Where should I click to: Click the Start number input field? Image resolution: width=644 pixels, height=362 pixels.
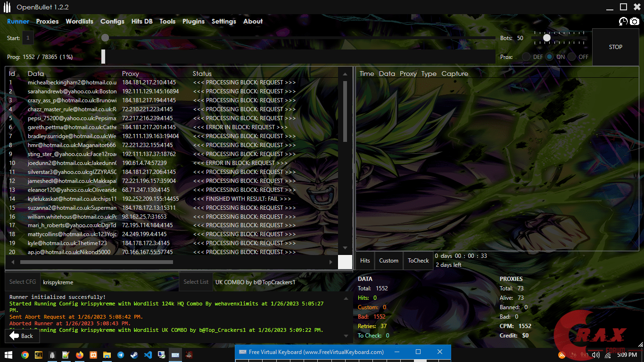tap(28, 38)
